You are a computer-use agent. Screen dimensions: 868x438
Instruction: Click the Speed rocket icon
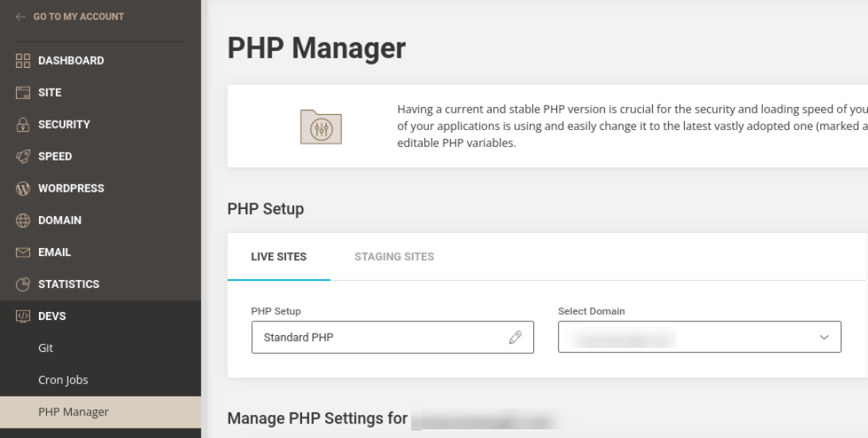click(23, 156)
